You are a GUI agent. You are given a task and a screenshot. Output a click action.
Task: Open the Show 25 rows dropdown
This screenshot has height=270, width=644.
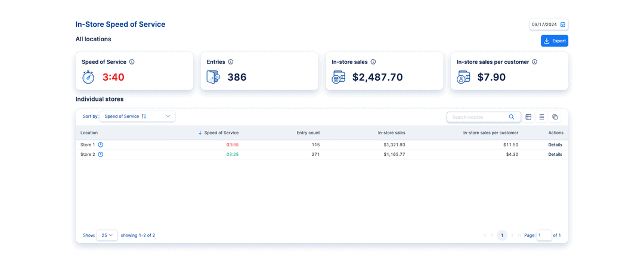[107, 235]
